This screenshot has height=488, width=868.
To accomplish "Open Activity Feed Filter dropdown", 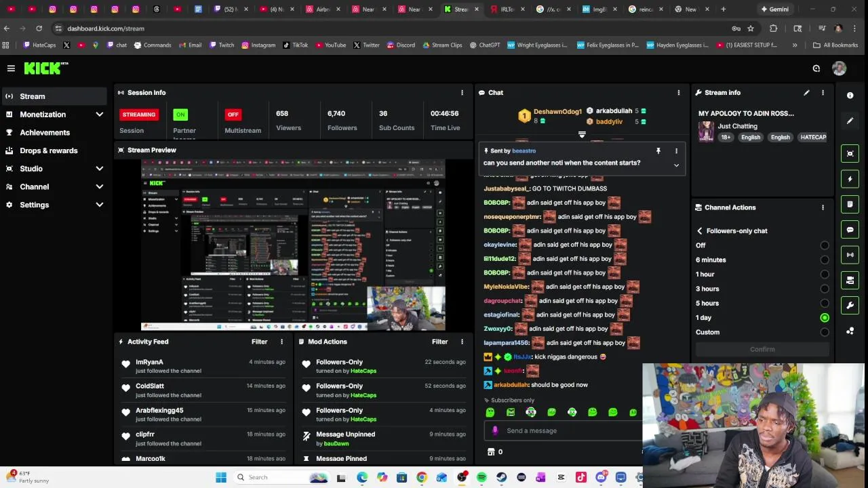I will [x=260, y=342].
